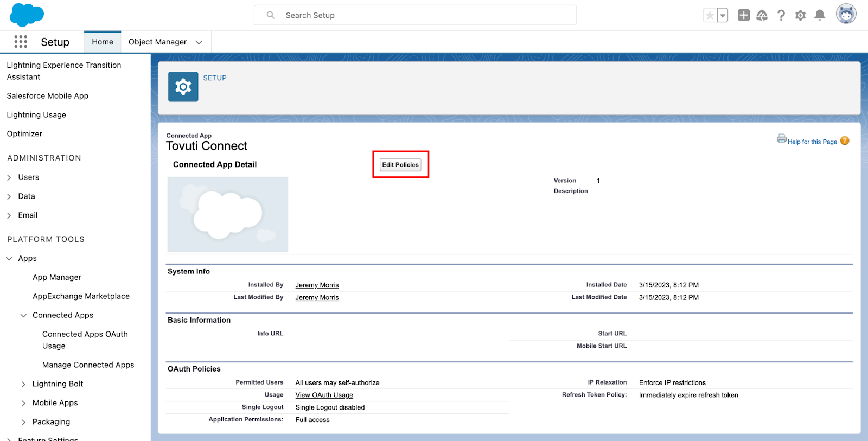Switch to the Home tab
The width and height of the screenshot is (868, 441).
(103, 42)
